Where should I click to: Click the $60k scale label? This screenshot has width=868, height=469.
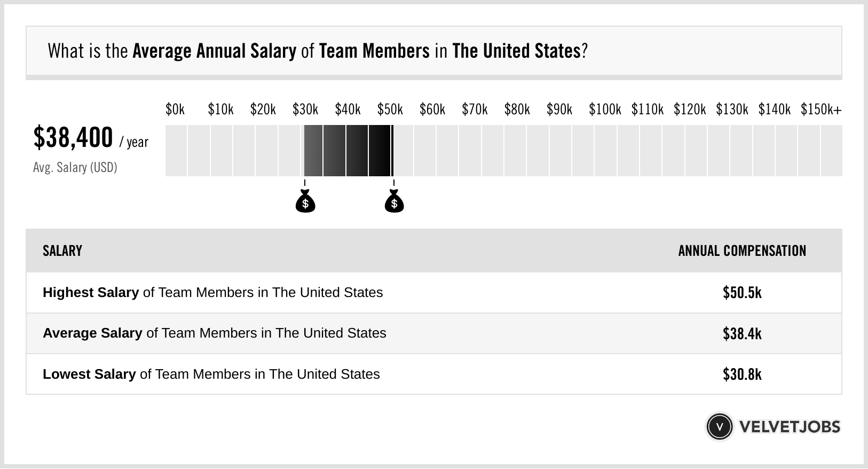[x=432, y=110]
